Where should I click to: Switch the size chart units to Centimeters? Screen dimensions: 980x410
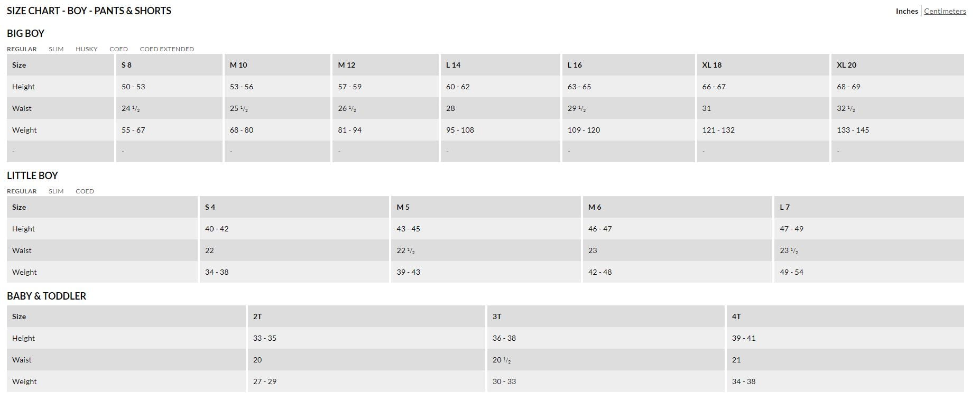945,11
